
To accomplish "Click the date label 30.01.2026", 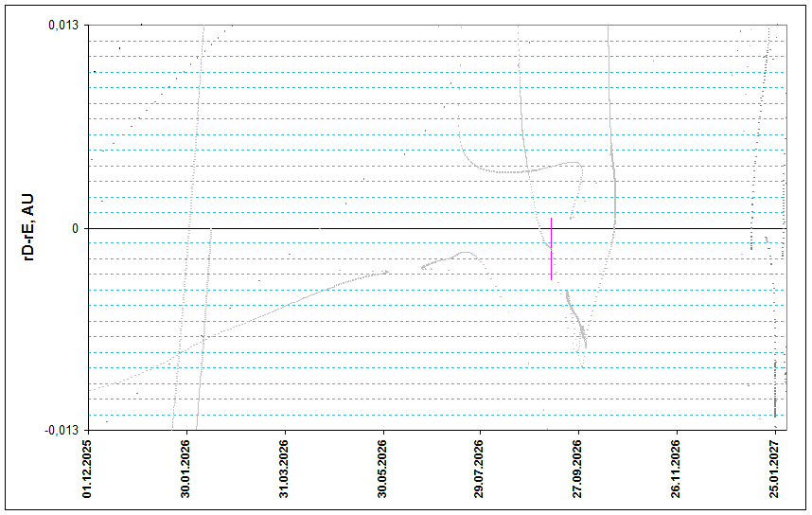I will [185, 469].
